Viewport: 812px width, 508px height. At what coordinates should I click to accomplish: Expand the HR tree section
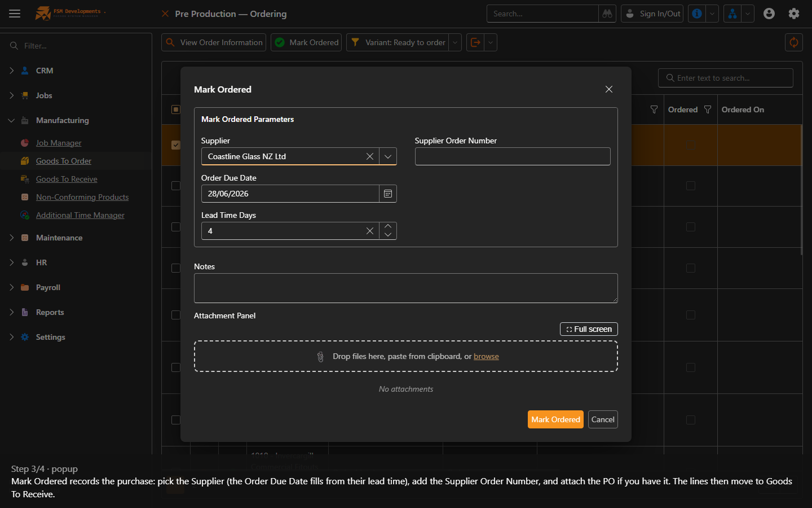pos(11,262)
